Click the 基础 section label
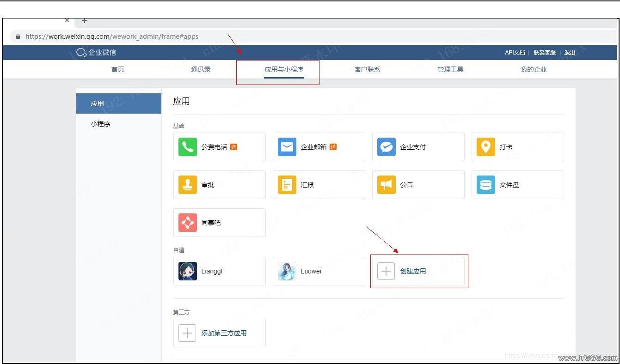Image resolution: width=620 pixels, height=364 pixels. coord(178,126)
